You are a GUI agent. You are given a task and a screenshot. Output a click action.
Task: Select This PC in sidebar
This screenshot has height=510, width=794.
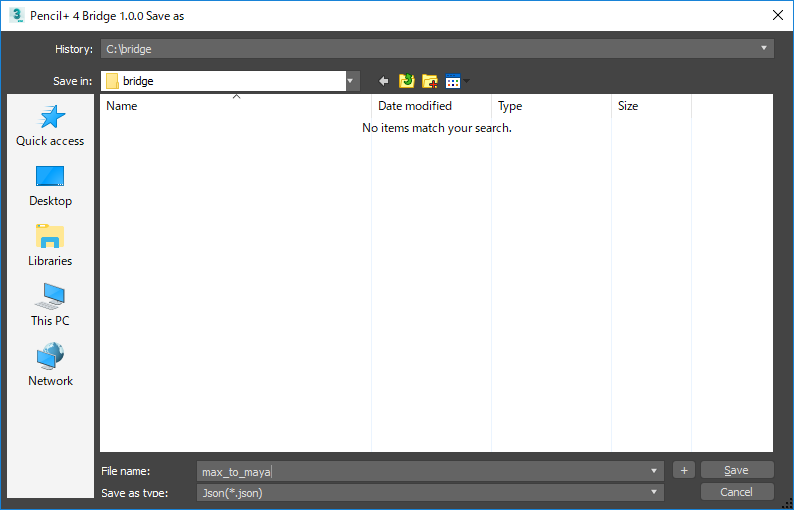pyautogui.click(x=50, y=306)
